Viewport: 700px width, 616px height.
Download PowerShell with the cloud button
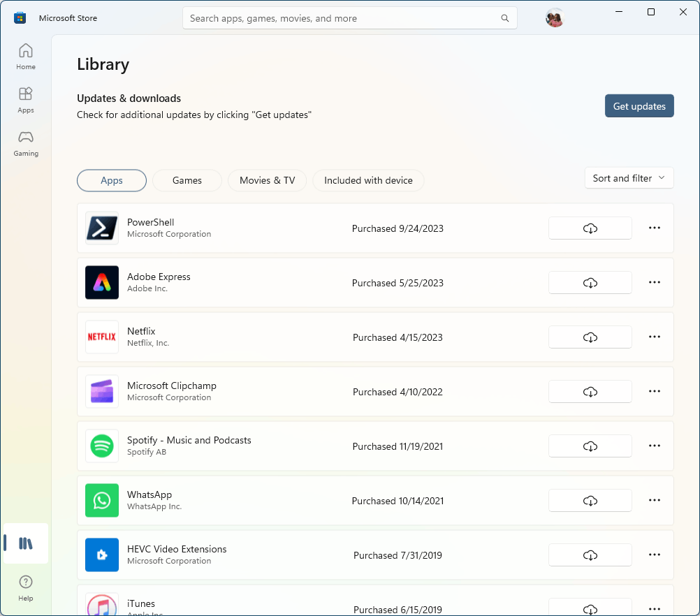(x=590, y=228)
